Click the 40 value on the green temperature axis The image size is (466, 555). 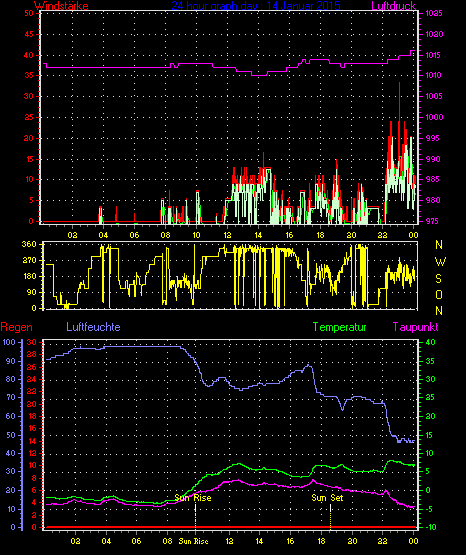(x=431, y=342)
